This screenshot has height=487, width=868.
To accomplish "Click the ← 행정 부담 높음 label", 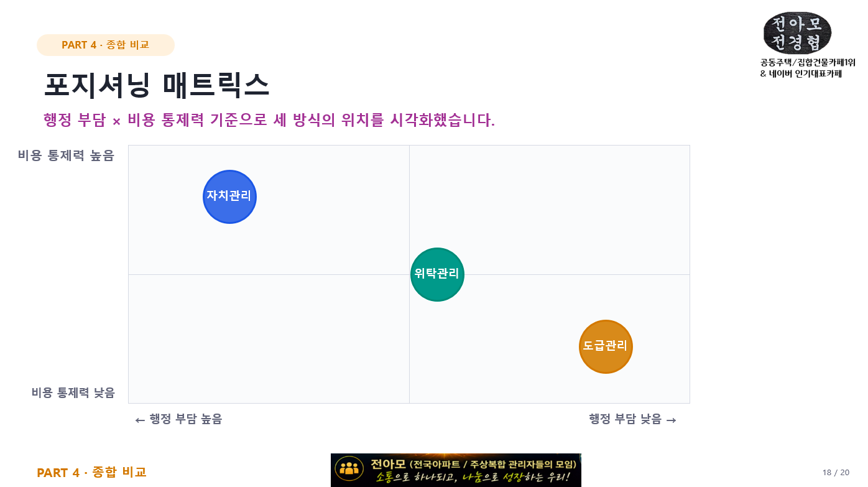I will click(178, 419).
